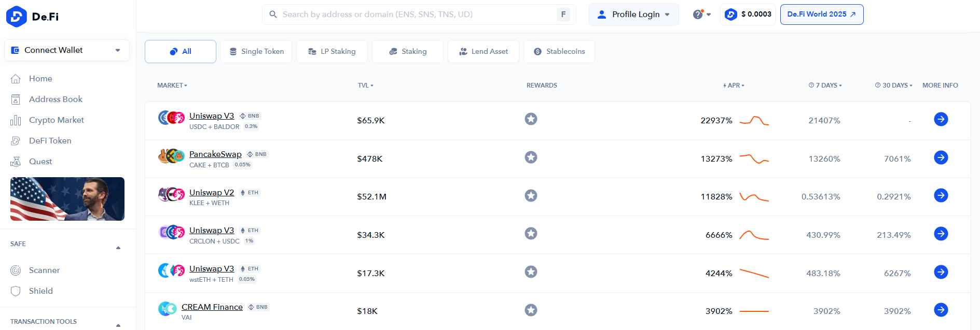Collapse the TRANSACTION TOOLS section
Viewport: 980px width, 330px height.
(118, 325)
